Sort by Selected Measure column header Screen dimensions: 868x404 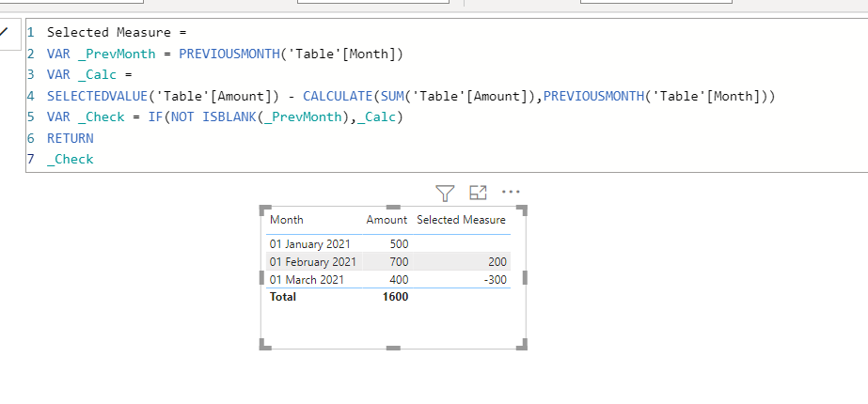461,220
